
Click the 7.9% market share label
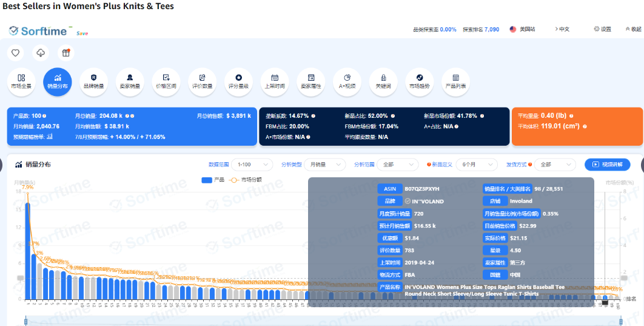coord(27,187)
